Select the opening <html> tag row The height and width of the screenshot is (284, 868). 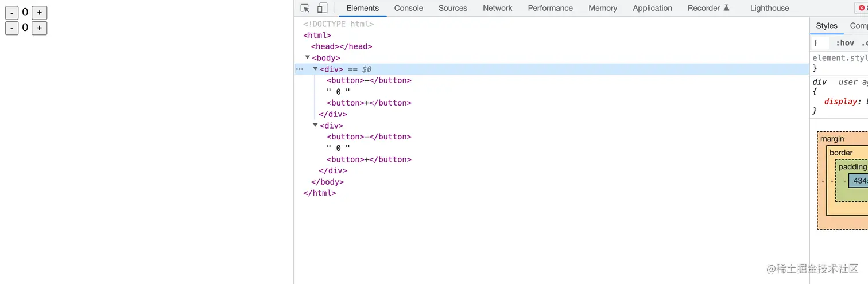[x=317, y=35]
